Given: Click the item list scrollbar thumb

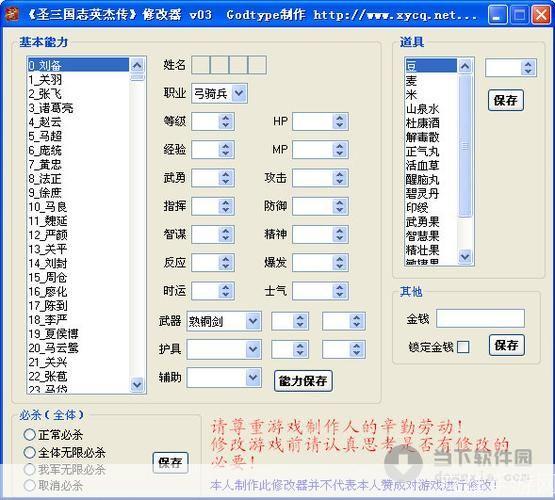Looking at the screenshot, I should (x=465, y=146).
